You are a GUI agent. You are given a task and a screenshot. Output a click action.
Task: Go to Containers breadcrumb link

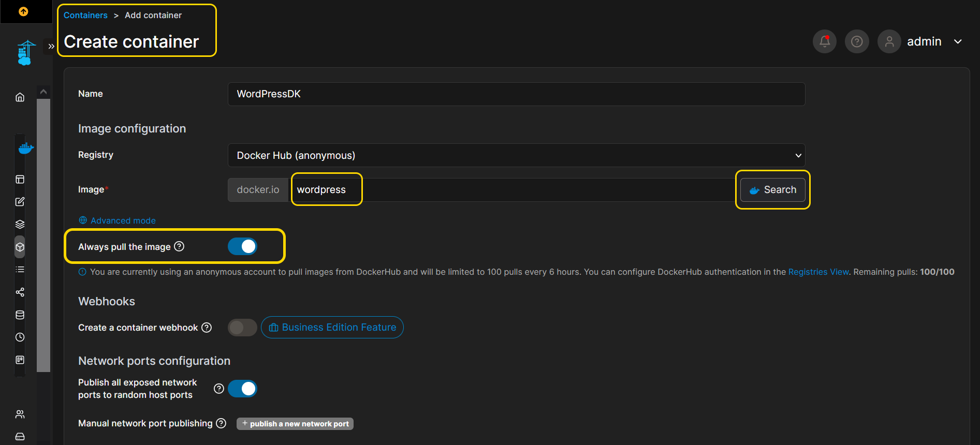85,15
